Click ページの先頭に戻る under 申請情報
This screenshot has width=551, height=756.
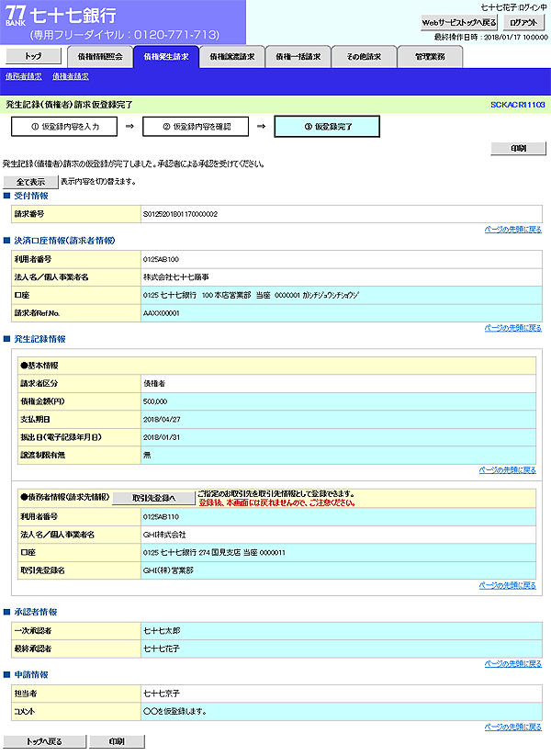coord(513,728)
